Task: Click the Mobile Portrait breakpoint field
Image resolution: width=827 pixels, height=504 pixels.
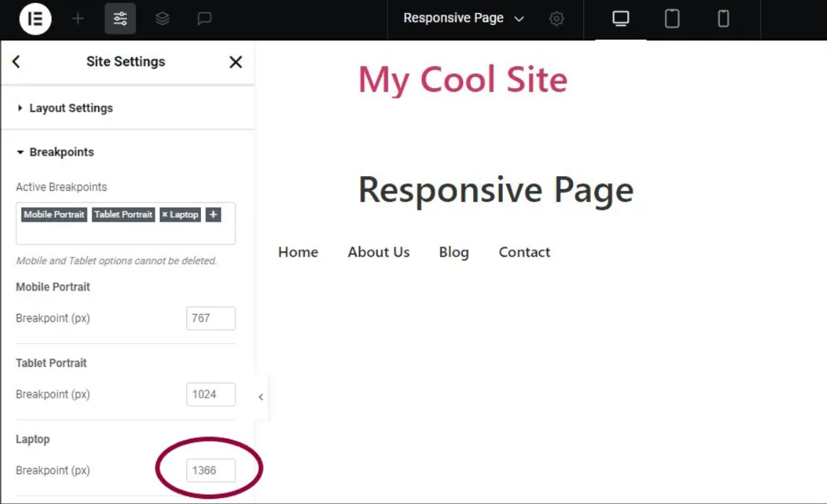Action: [x=211, y=318]
